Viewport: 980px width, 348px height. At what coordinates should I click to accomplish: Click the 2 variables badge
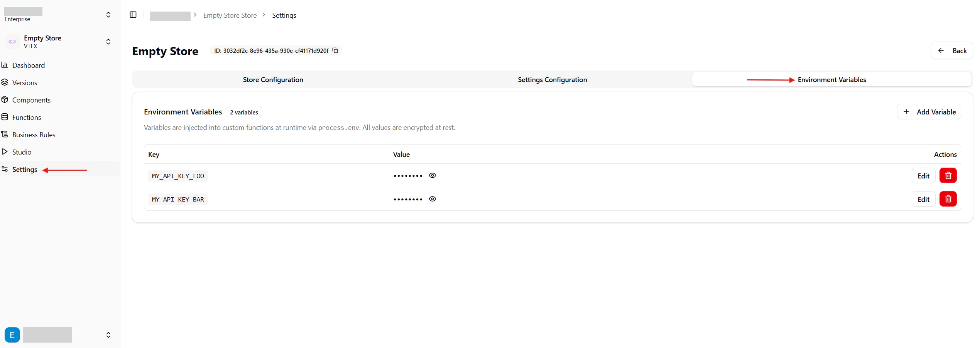pyautogui.click(x=244, y=112)
